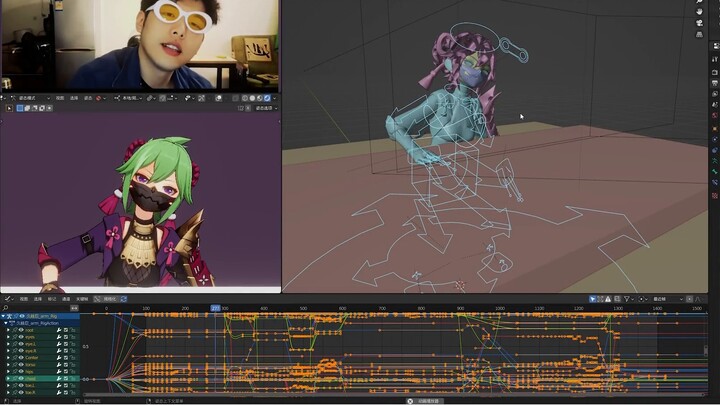Choose the first blue selection mode icon

pyautogui.click(x=20, y=108)
